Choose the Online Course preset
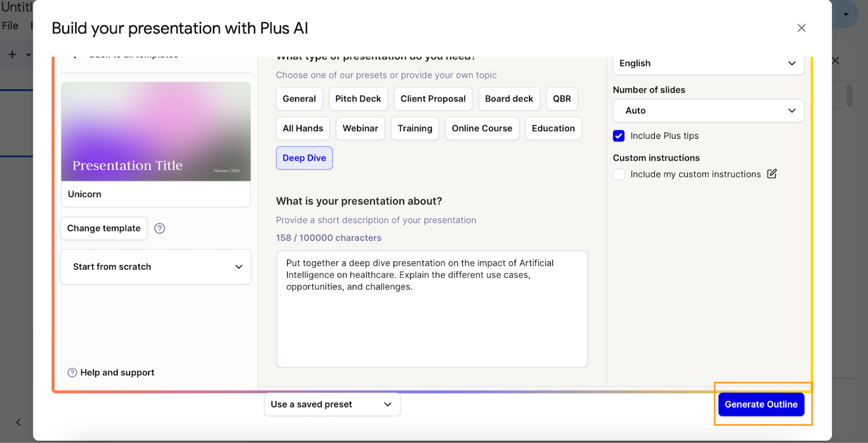Viewport: 868px width, 443px height. (482, 129)
